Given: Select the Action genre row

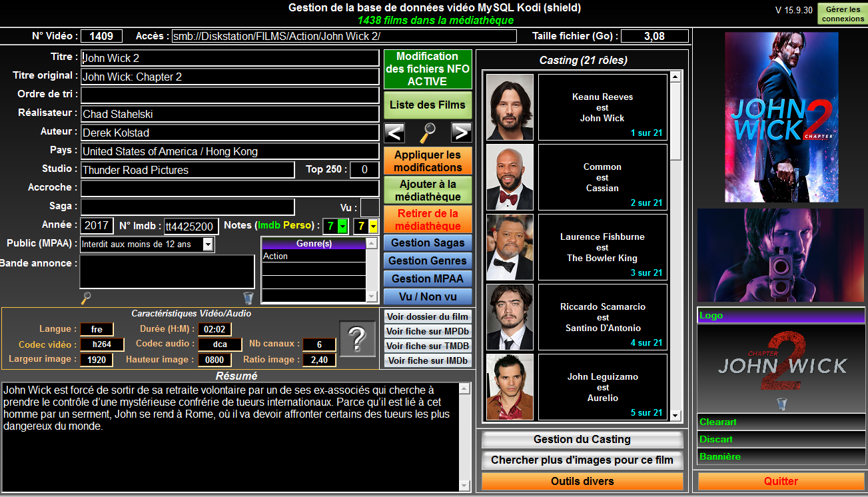Looking at the screenshot, I should (x=314, y=256).
